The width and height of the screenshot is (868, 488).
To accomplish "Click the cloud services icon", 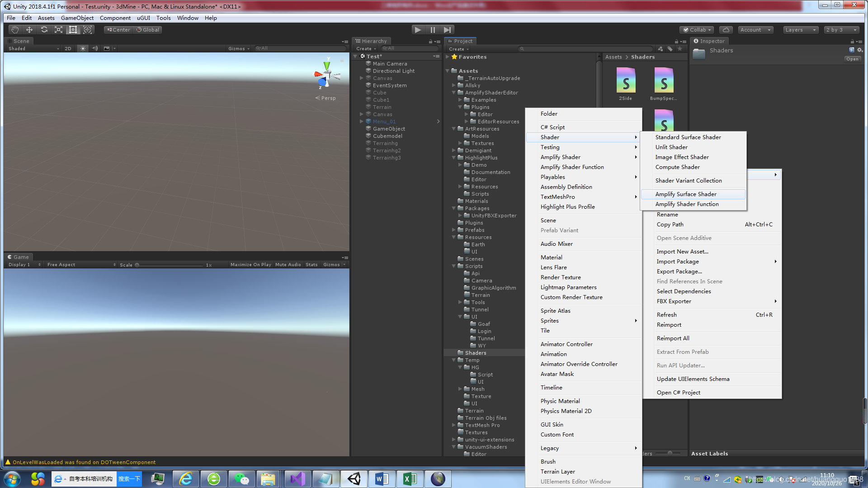I will [726, 30].
